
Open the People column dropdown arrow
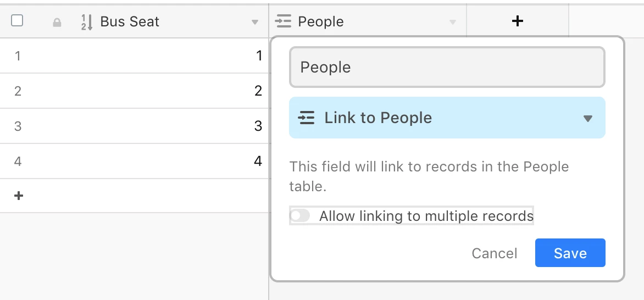pos(453,22)
